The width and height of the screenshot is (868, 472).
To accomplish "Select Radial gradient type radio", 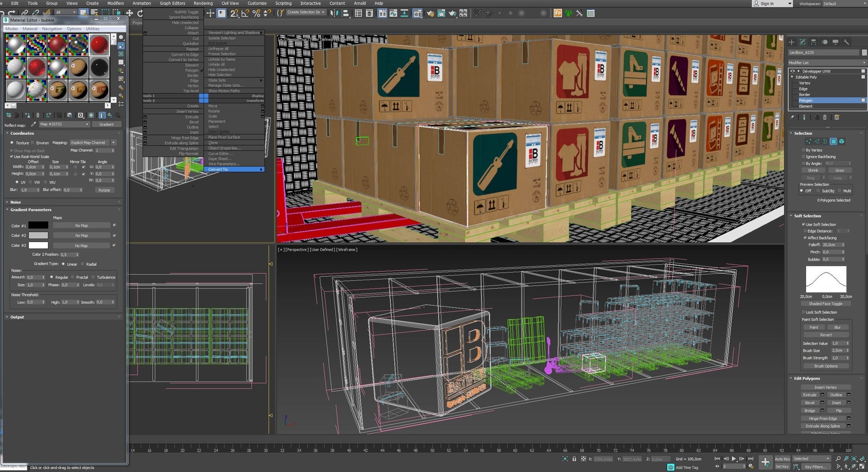I will point(82,264).
